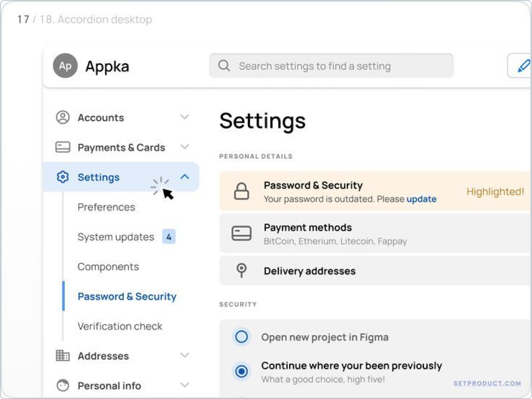Click the Accounts person icon
The height and width of the screenshot is (399, 532).
62,117
